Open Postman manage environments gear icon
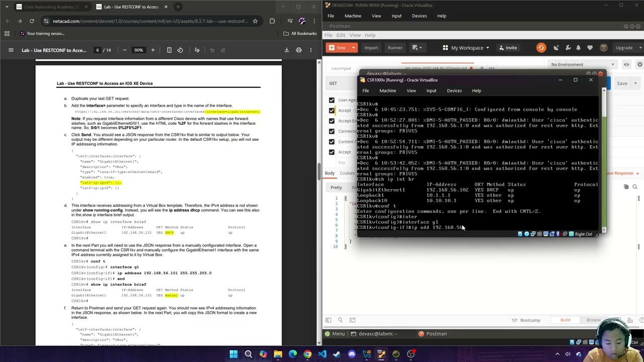 [x=639, y=64]
